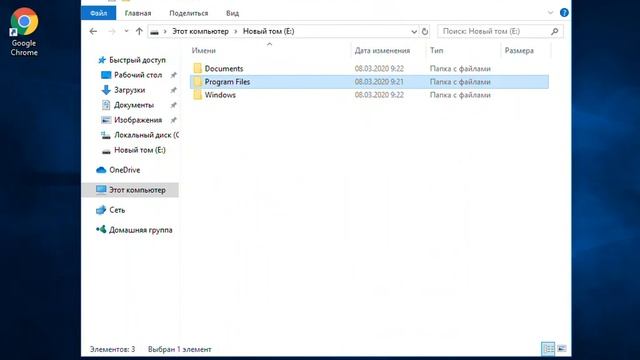Open recent locations dropdown arrow
Viewport: 640px width, 360px height.
pyautogui.click(x=126, y=31)
